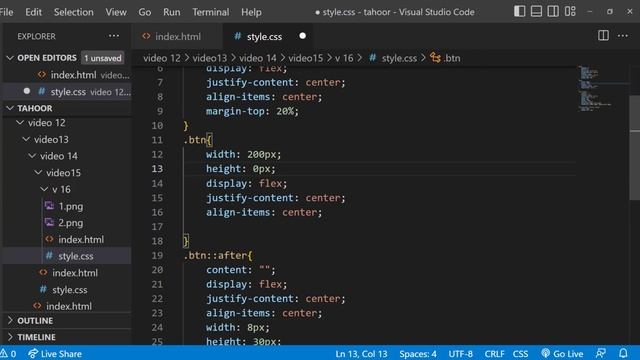
Task: Click Ln 13, Col 13 cursor position
Action: (361, 353)
